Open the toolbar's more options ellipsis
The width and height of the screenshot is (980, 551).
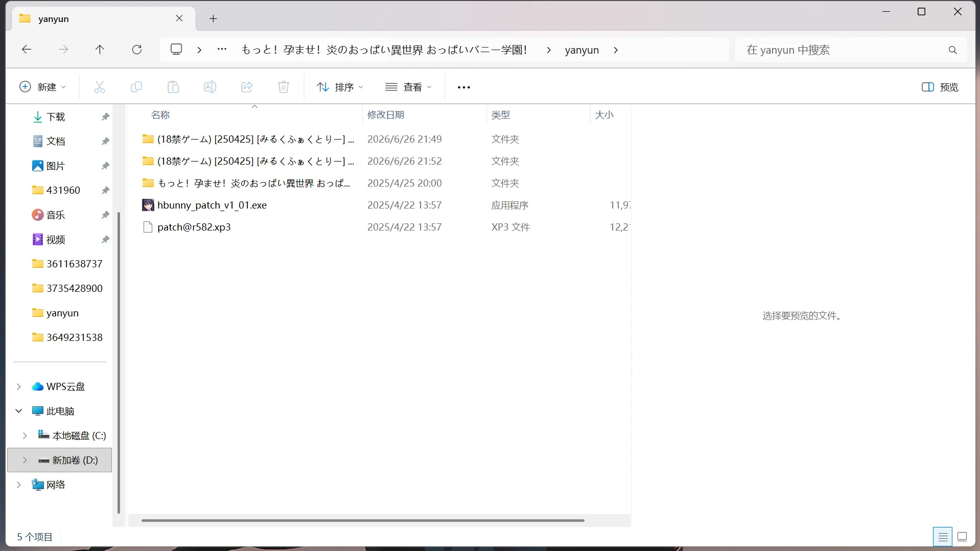[464, 87]
